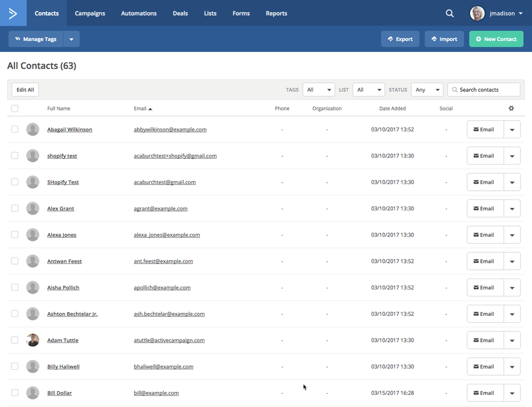
Task: Click Abagail Wilkinson's avatar icon
Action: [x=33, y=130]
